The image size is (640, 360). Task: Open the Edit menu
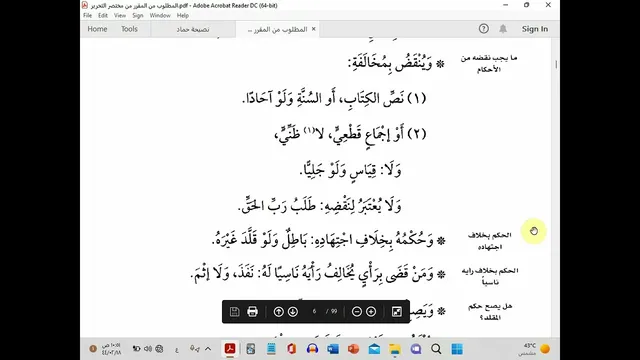click(x=103, y=16)
